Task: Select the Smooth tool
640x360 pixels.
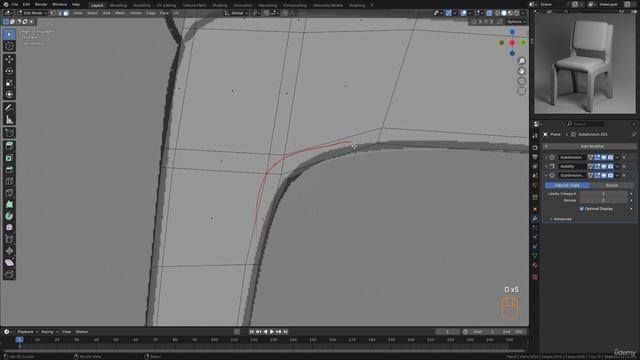Action: [9, 228]
